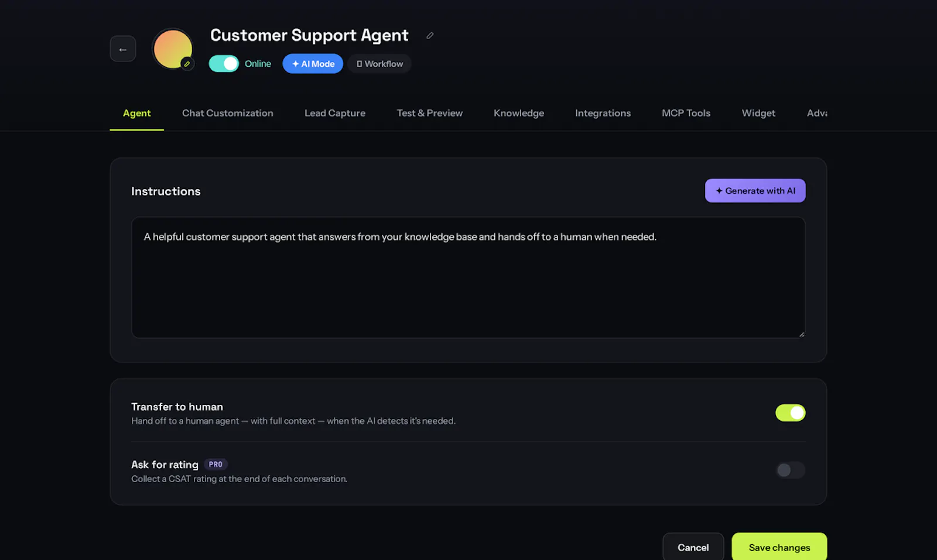Click the agent avatar image
937x560 pixels.
point(172,49)
